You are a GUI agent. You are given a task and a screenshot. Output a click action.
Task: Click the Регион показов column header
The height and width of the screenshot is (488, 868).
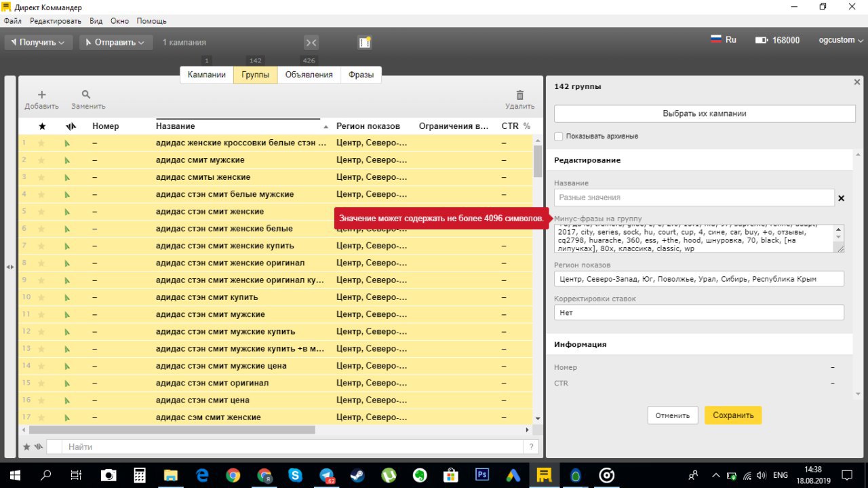(x=368, y=126)
